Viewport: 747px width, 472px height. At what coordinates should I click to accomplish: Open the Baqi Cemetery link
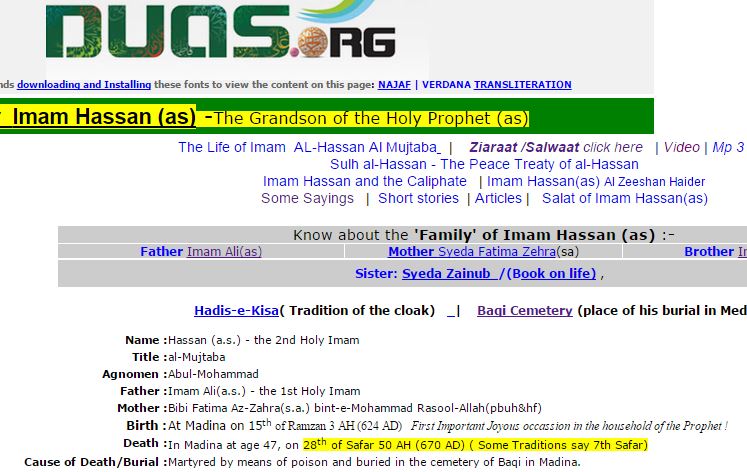coord(524,311)
